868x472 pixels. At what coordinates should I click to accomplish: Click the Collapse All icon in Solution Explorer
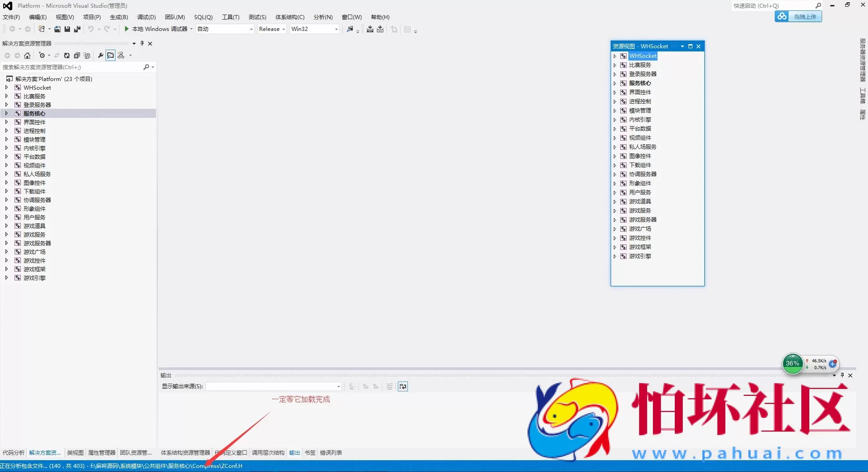(x=77, y=56)
